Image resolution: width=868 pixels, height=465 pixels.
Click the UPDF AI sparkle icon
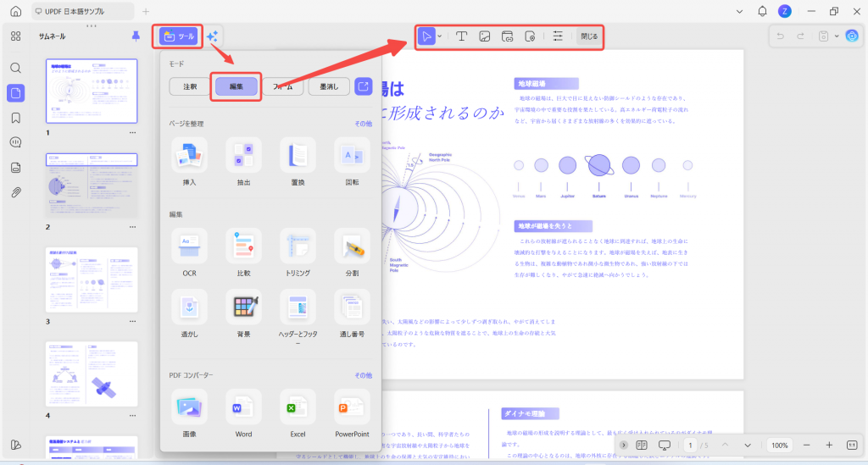click(212, 36)
